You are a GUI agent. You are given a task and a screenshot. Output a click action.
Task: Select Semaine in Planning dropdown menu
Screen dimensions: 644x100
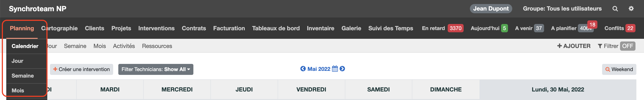[23, 76]
